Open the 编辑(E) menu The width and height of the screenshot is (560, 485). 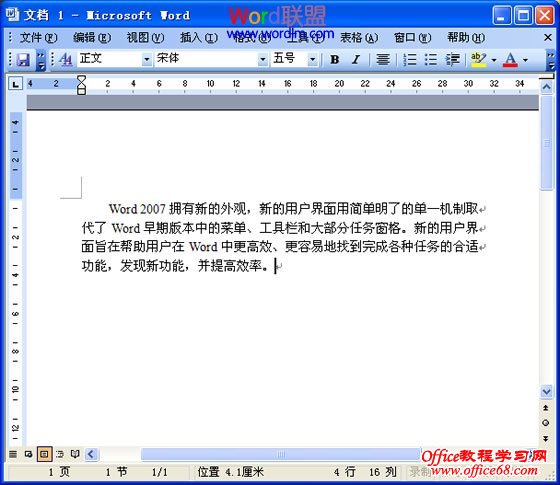92,38
